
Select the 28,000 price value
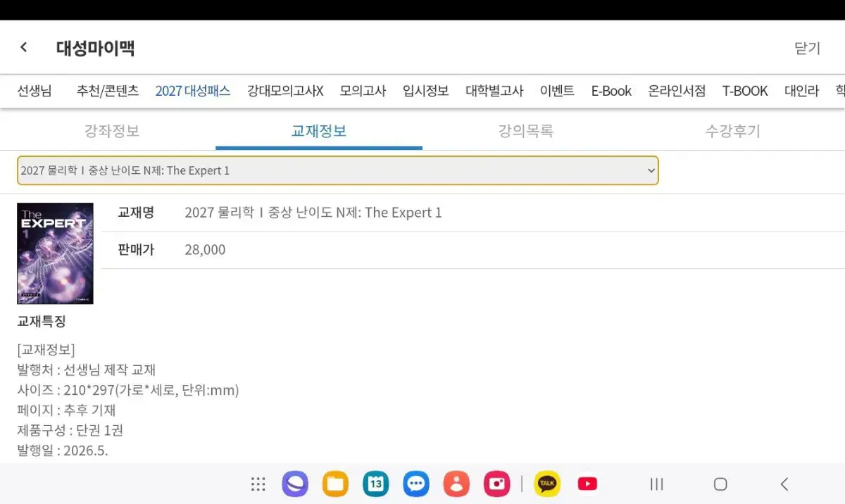[x=205, y=250]
